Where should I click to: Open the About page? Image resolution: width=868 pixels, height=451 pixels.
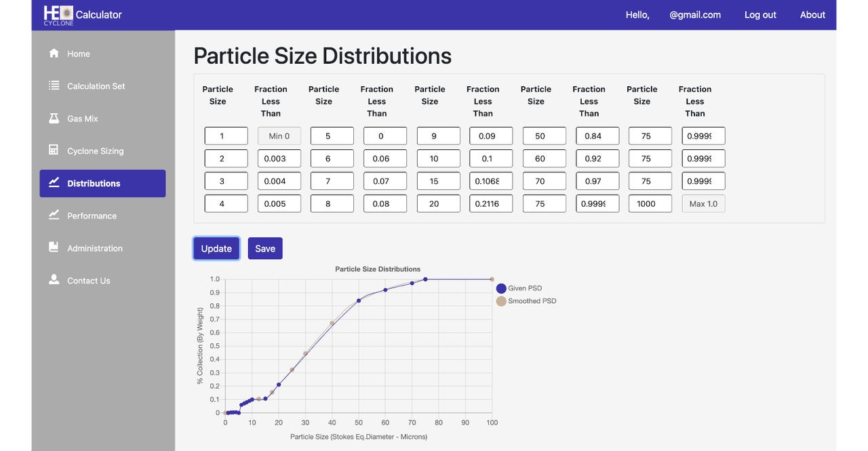812,14
